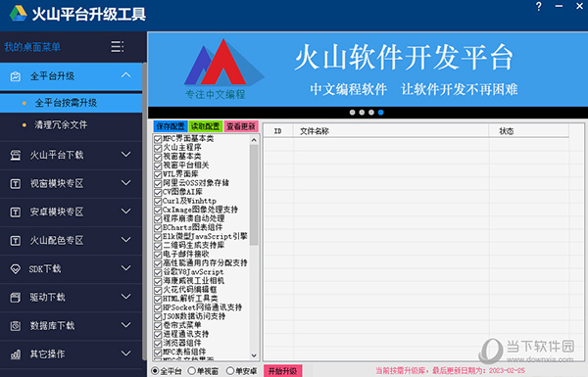Click the ID column header
Screen dimensions: 588x377
pyautogui.click(x=278, y=131)
